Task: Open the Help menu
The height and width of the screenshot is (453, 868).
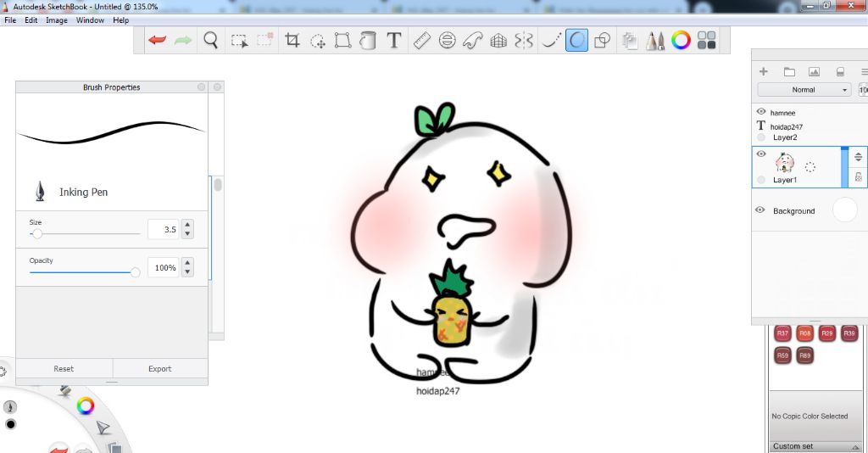Action: [x=120, y=20]
